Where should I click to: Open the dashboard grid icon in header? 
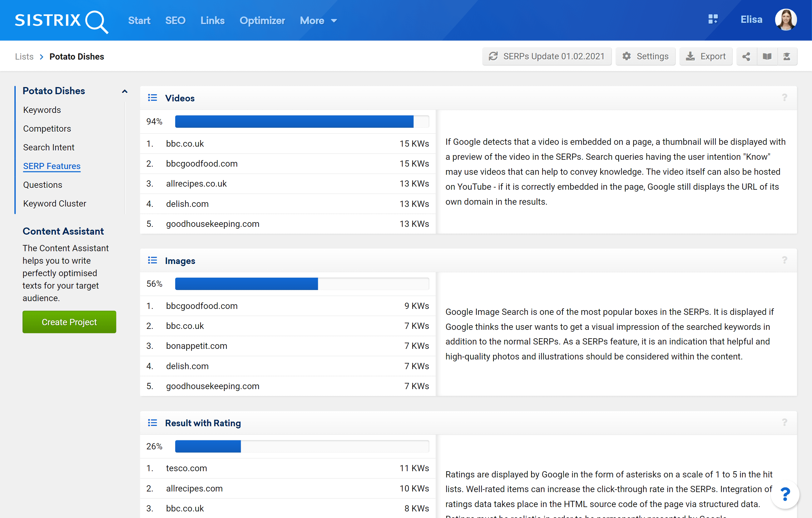pos(713,19)
